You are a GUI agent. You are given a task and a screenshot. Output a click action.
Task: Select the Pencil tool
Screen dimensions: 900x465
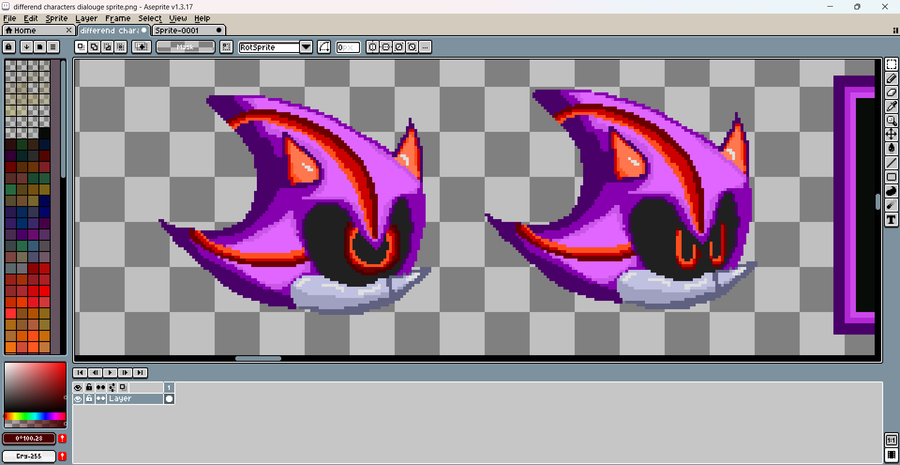(x=891, y=79)
